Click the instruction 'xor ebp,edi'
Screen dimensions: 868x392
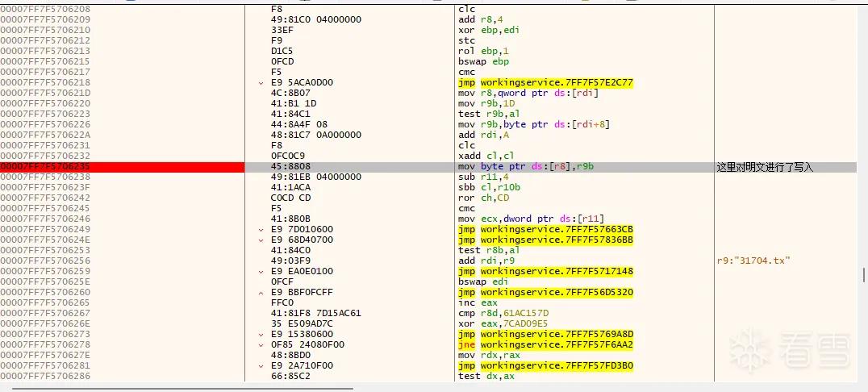coord(489,30)
